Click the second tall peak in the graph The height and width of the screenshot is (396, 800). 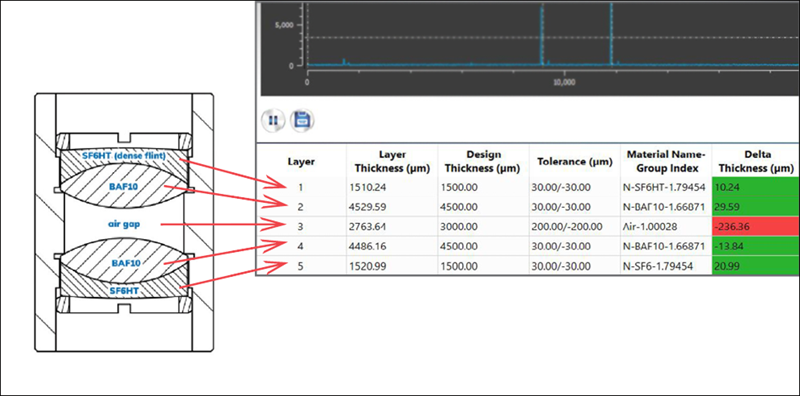pos(611,35)
